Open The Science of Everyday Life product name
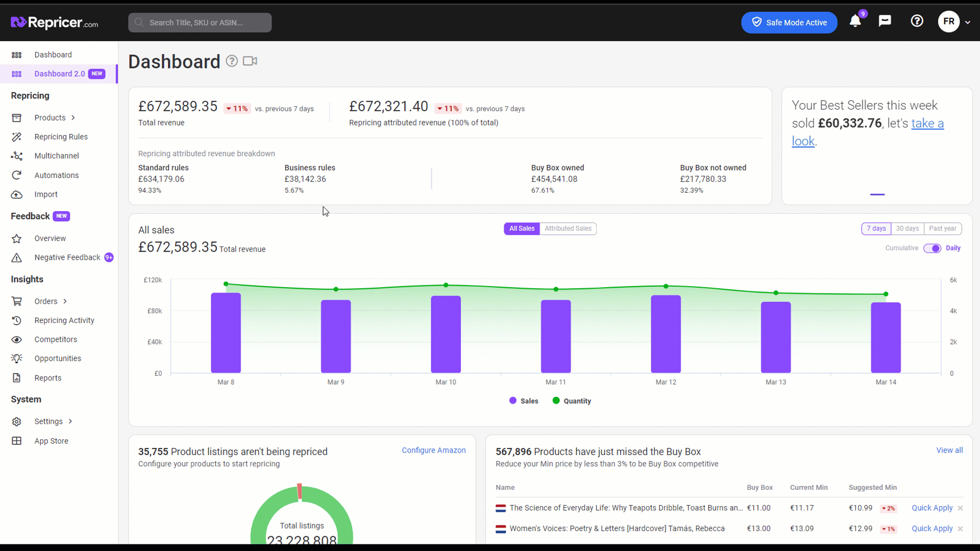This screenshot has height=551, width=980. click(626, 508)
